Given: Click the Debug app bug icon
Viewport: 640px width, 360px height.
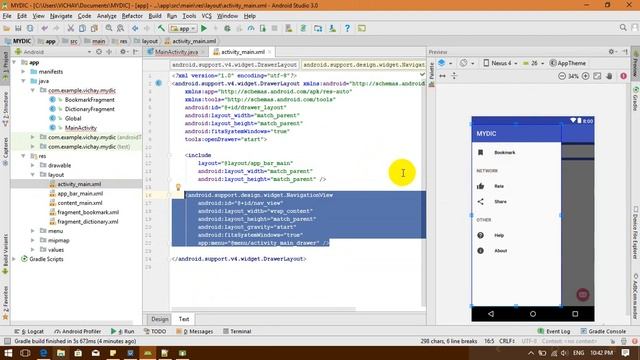Looking at the screenshot, I should [227, 28].
